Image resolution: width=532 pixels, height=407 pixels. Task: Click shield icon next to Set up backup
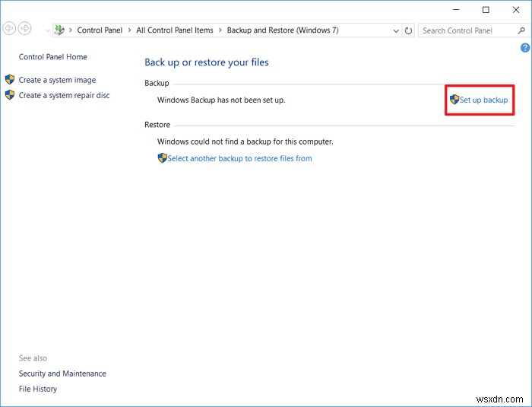coord(454,99)
